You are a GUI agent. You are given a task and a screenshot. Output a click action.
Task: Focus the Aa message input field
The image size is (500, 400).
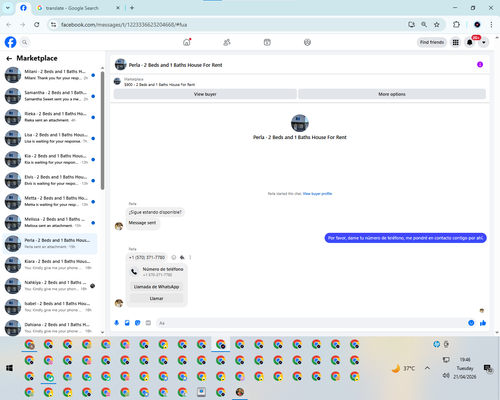click(312, 323)
